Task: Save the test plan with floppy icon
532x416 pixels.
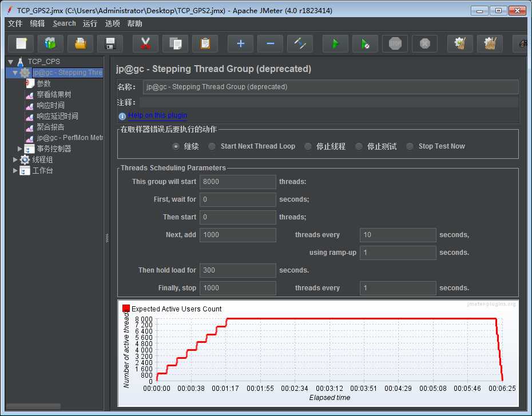Action: (x=110, y=43)
